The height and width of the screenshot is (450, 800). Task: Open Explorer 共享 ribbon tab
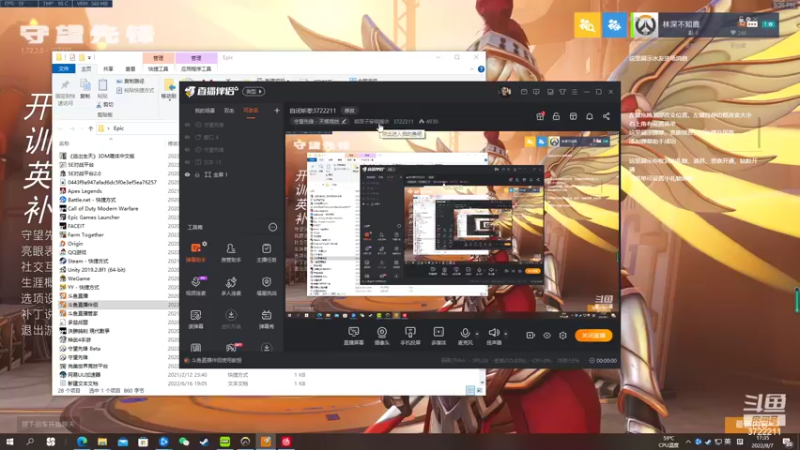tap(108, 68)
